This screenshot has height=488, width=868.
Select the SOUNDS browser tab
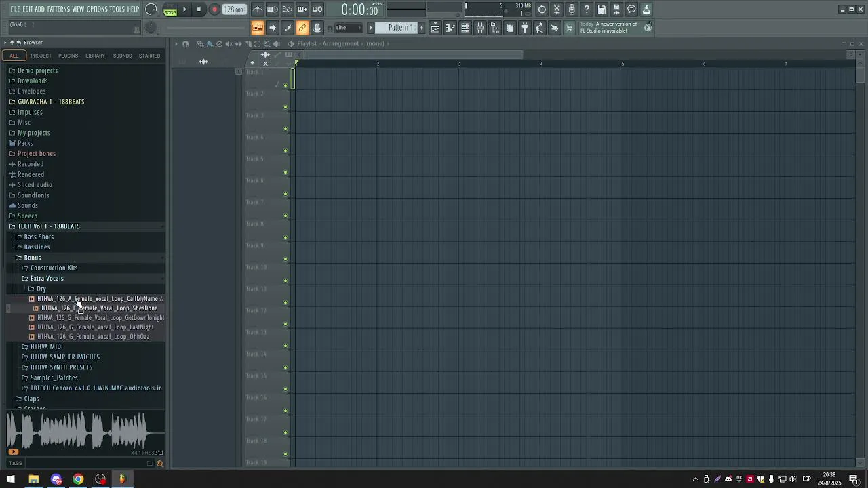point(122,56)
